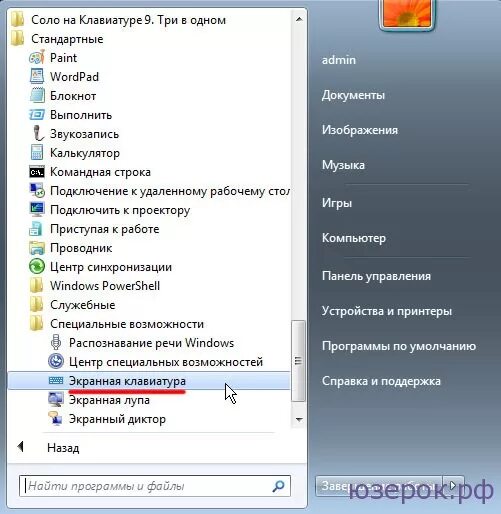This screenshot has width=501, height=514.
Task: Open the Calculator (Калькулятор) icon
Action: pyautogui.click(x=37, y=153)
